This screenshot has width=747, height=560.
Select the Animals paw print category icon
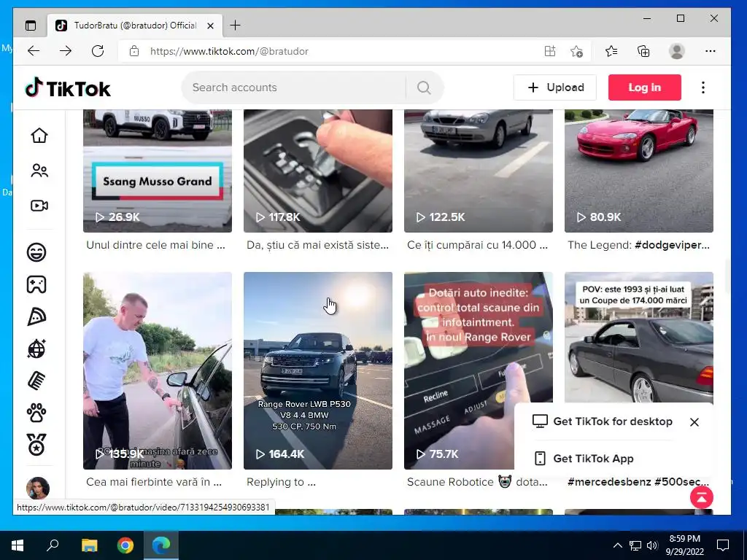[36, 413]
